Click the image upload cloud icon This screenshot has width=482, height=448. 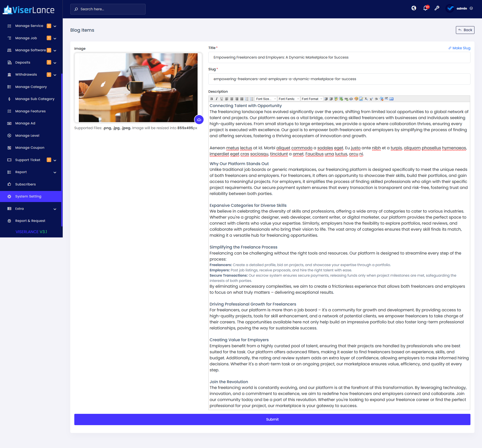[199, 120]
